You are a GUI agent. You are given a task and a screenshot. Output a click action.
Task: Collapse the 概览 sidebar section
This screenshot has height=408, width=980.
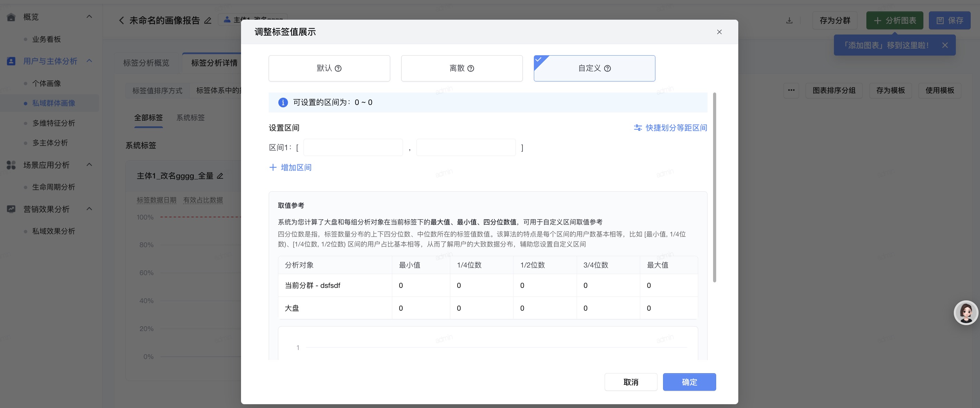[x=89, y=17]
